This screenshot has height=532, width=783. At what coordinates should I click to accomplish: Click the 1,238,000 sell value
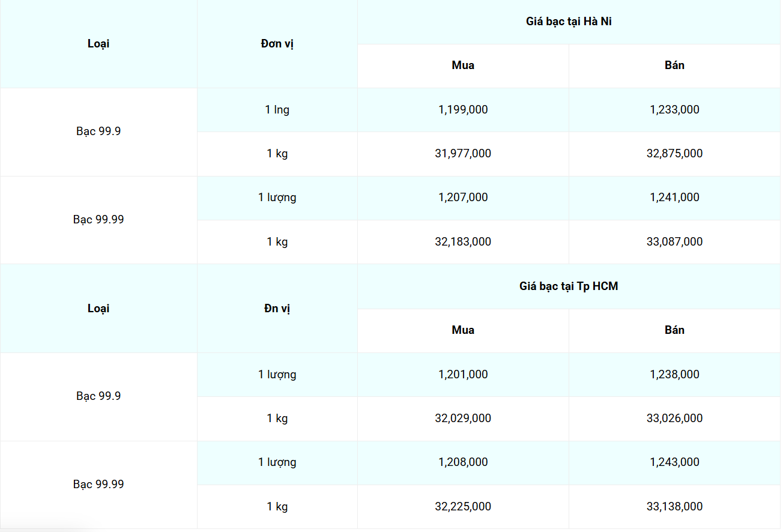tap(674, 375)
